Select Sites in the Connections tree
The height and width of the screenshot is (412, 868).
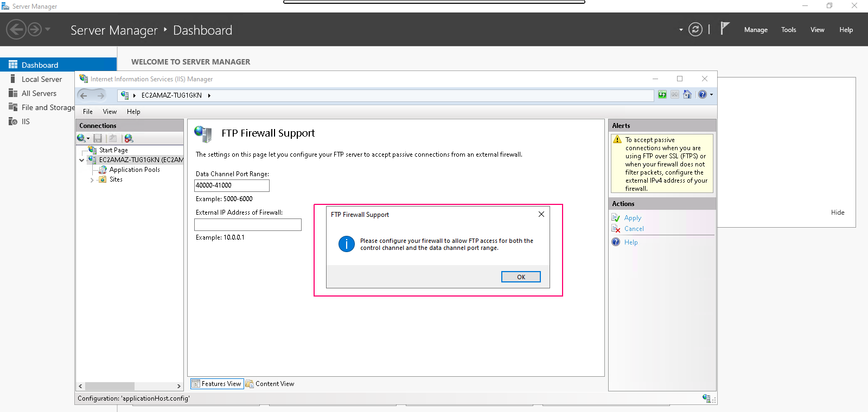coord(116,179)
